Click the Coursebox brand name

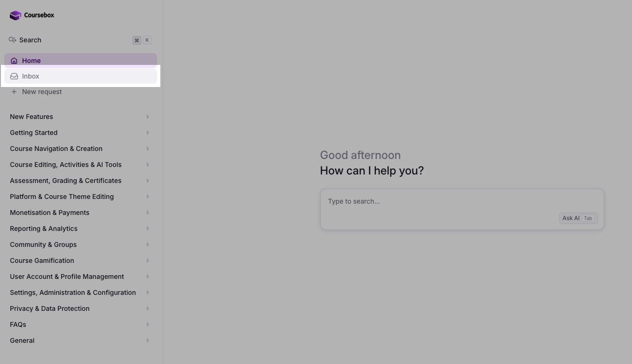pos(39,15)
